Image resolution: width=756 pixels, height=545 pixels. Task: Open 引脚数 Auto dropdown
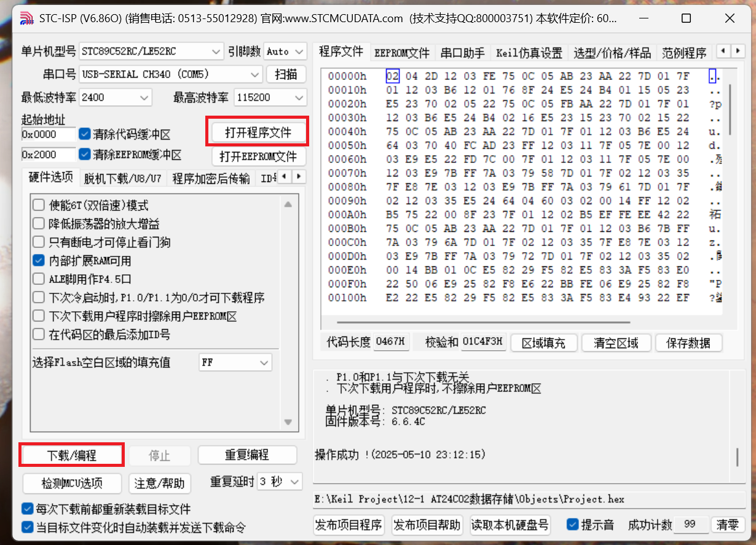point(285,51)
